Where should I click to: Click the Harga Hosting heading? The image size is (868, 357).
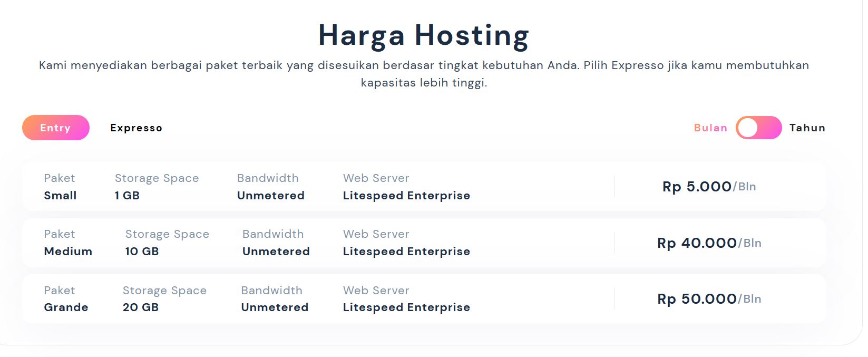pyautogui.click(x=423, y=34)
